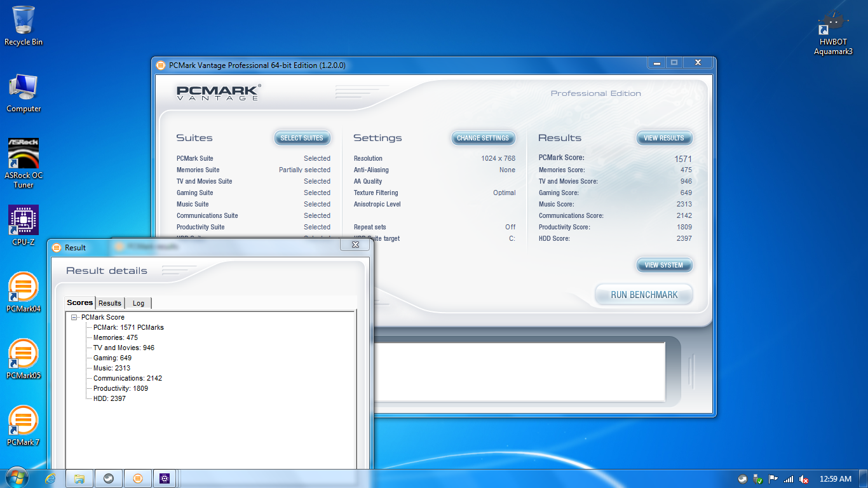This screenshot has height=488, width=868.
Task: Click the SELECT SUITES button
Action: pyautogui.click(x=302, y=138)
